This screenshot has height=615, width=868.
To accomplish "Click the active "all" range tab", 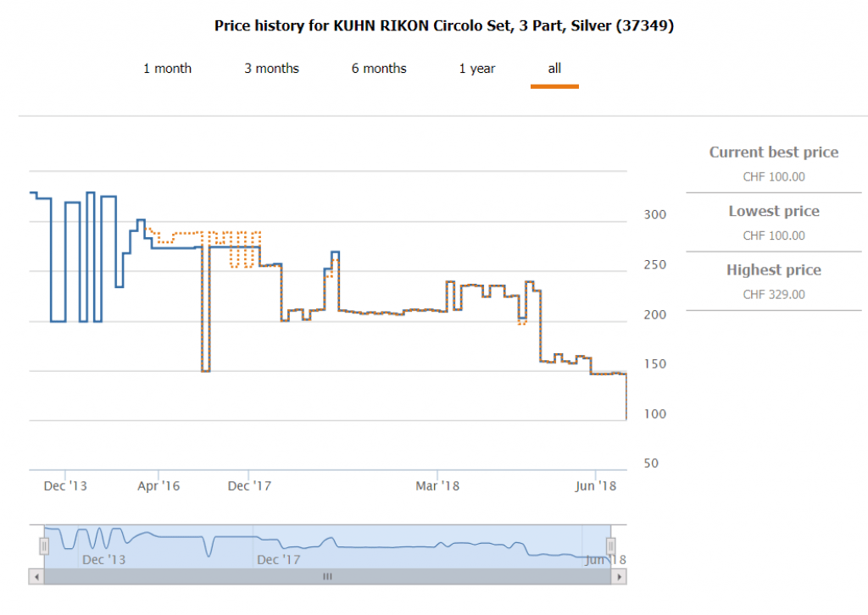I will coord(554,69).
